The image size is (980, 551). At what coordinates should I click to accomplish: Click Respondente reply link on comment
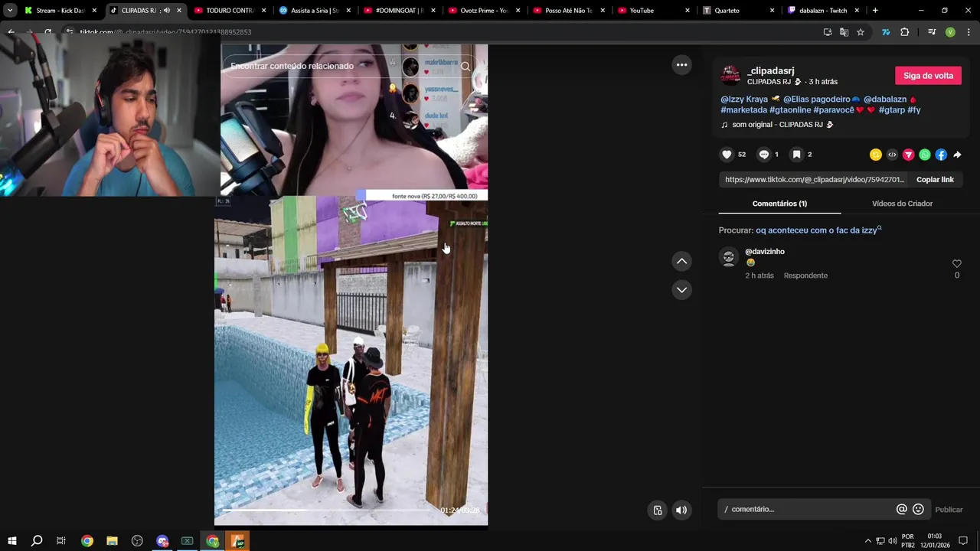[x=805, y=275]
